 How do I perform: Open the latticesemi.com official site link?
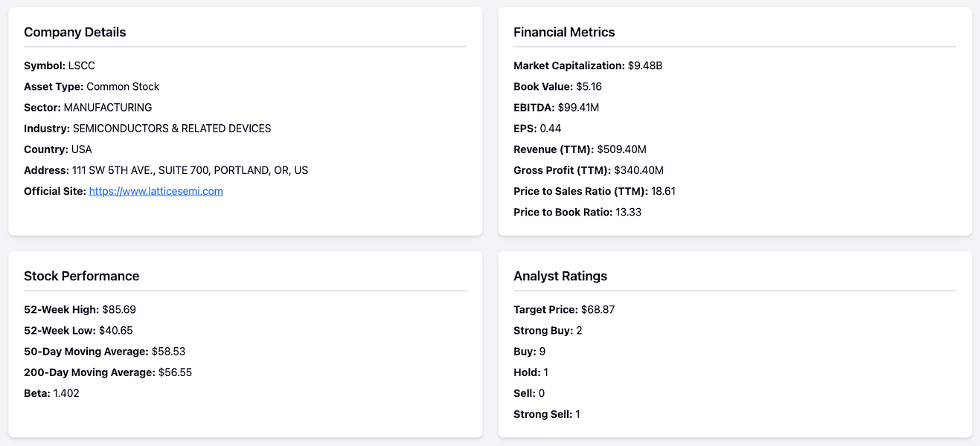156,191
